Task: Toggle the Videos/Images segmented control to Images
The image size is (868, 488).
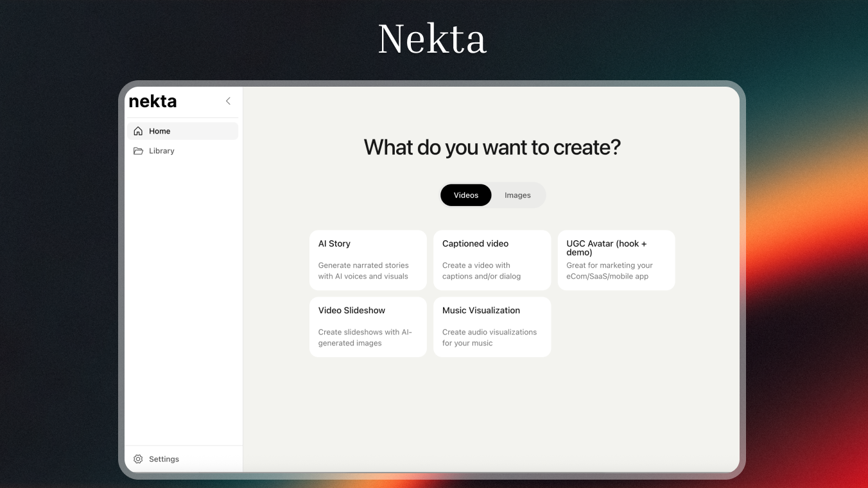Action: tap(517, 195)
